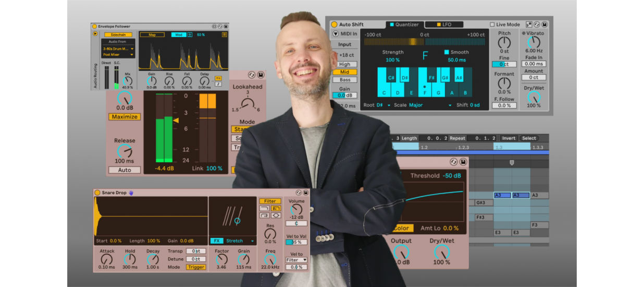This screenshot has height=287, width=644.
Task: Click the Fall knob in Envelope Follower
Action: point(187,81)
